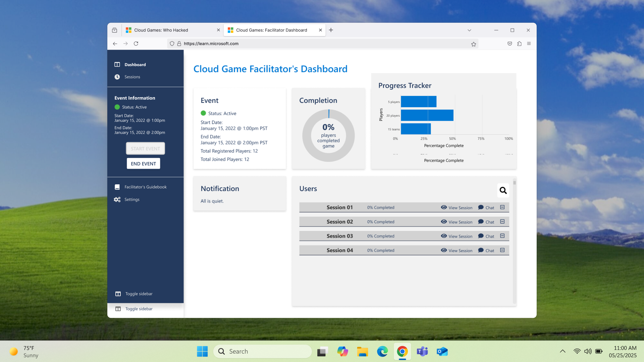Click the taskbar Search box

pyautogui.click(x=263, y=351)
